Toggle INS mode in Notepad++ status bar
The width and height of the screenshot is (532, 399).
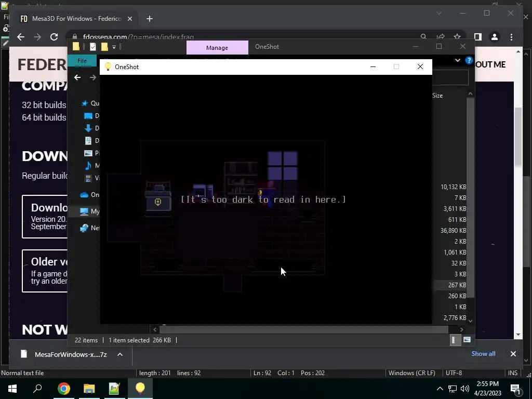(x=513, y=373)
